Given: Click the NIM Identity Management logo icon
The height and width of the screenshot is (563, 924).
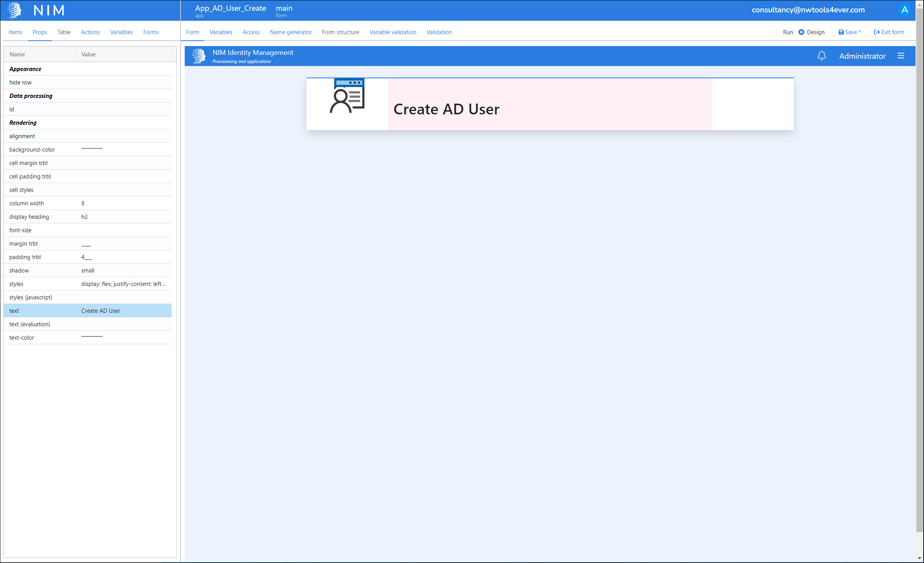Looking at the screenshot, I should pyautogui.click(x=199, y=56).
